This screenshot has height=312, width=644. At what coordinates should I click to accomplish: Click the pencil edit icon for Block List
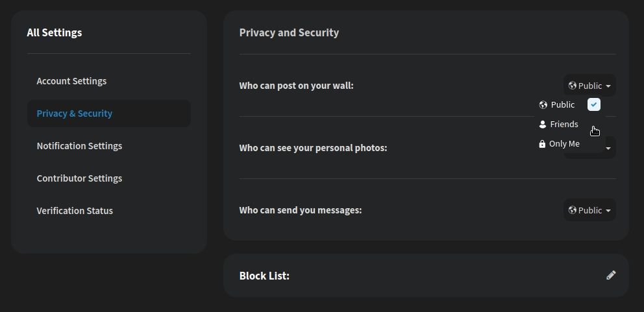611,275
